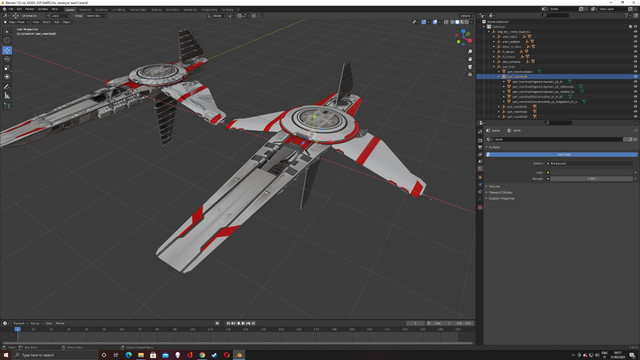Select the Transform tool
The image size is (640, 360).
tap(7, 77)
